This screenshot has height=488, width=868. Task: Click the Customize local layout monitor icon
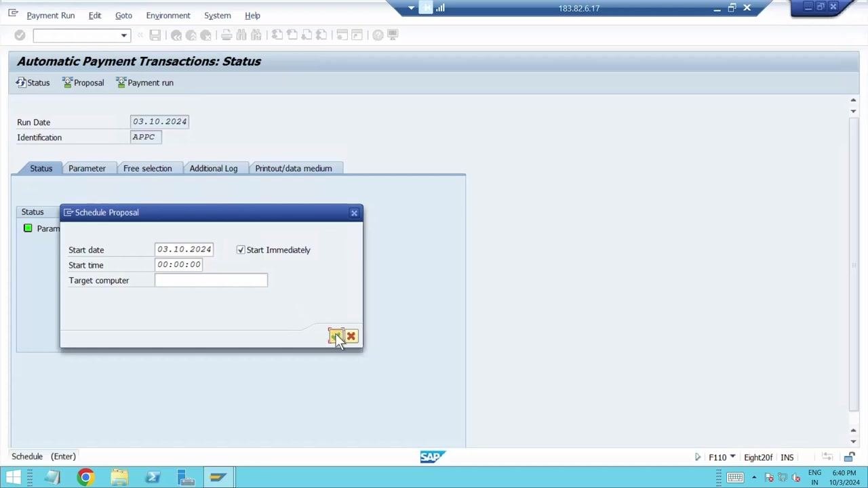(393, 35)
